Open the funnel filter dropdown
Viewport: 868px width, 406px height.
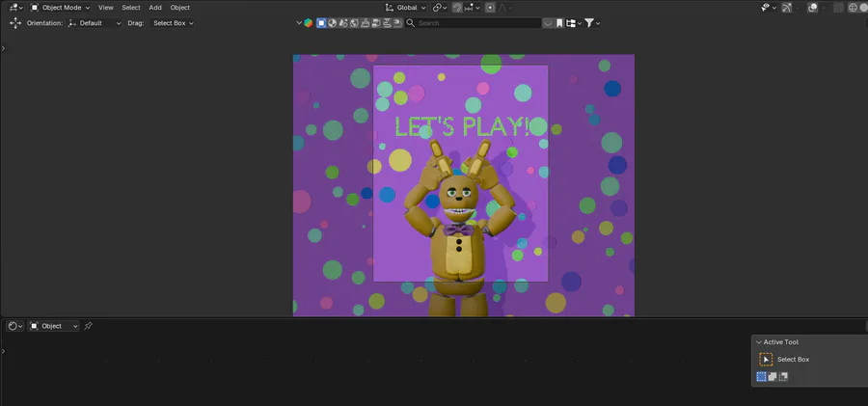pos(592,23)
